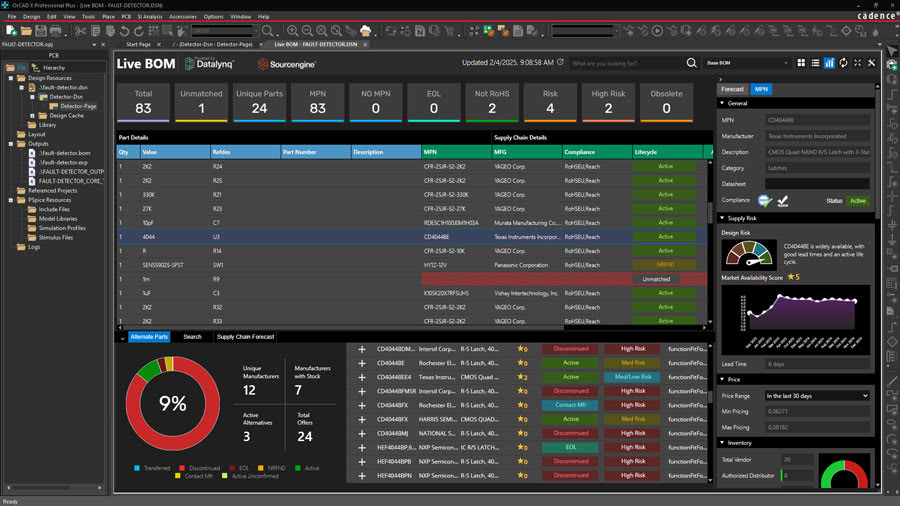
Task: Click the RoHS compliance badge icon
Action: 764,200
